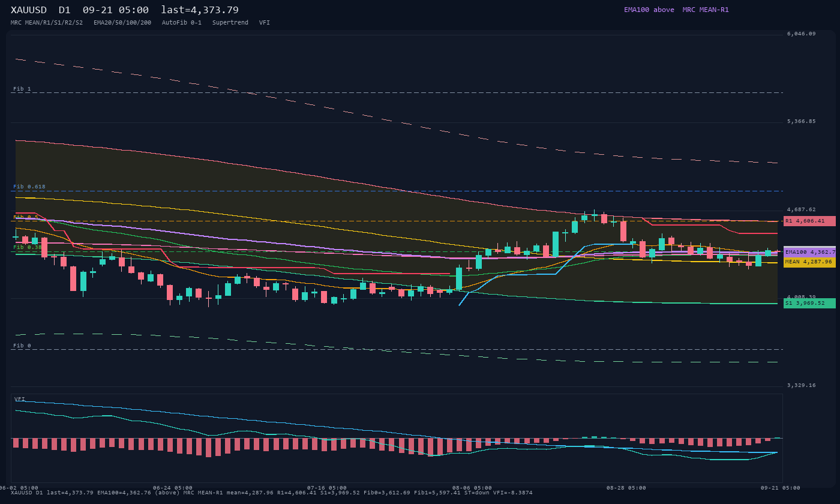
Task: Select the 'AutoFib 0-1' indicator label
Action: tap(182, 23)
